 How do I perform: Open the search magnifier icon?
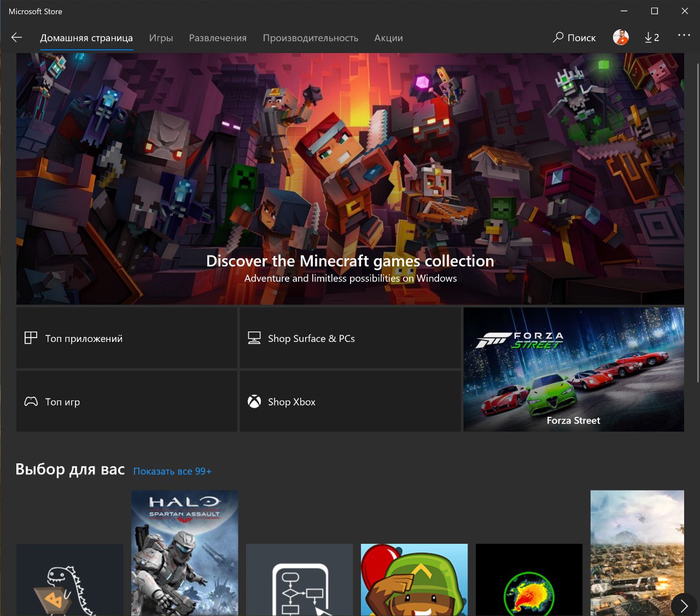pyautogui.click(x=558, y=37)
